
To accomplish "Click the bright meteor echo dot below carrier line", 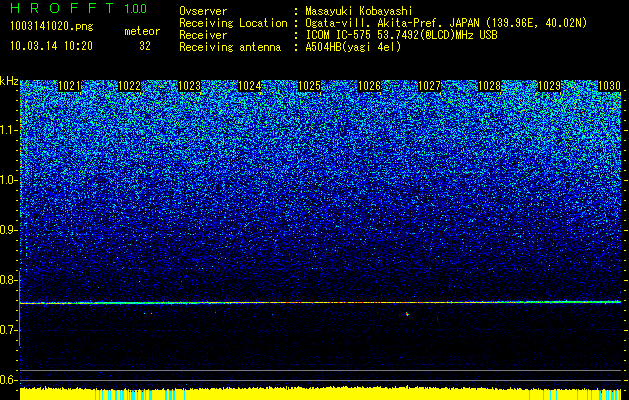I will [x=407, y=315].
